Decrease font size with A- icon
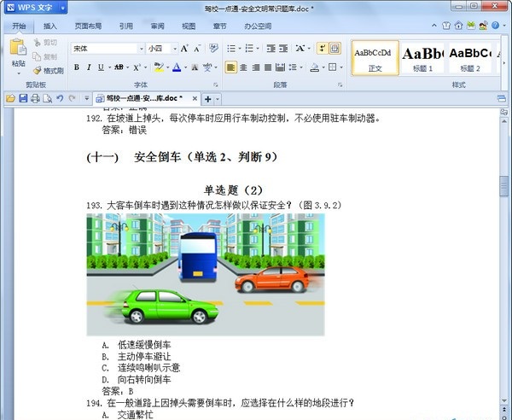Viewport: 512px width, 420px height. click(198, 49)
